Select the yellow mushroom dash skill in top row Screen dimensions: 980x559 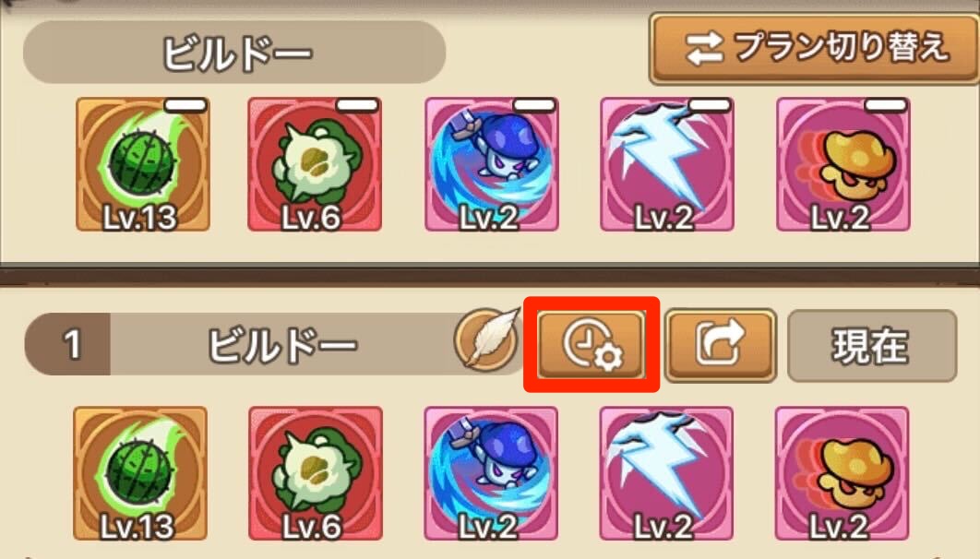(x=843, y=164)
